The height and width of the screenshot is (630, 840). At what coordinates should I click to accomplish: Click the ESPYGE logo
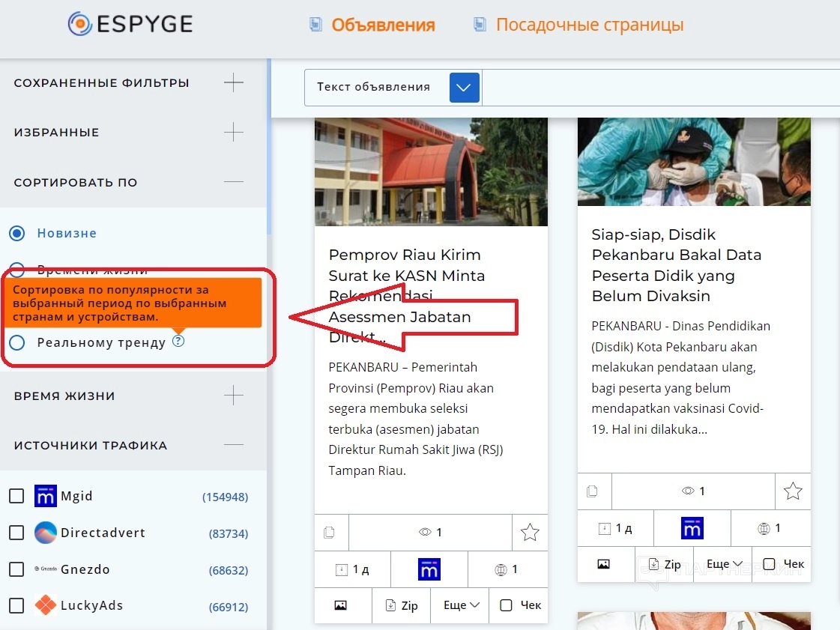coord(130,24)
